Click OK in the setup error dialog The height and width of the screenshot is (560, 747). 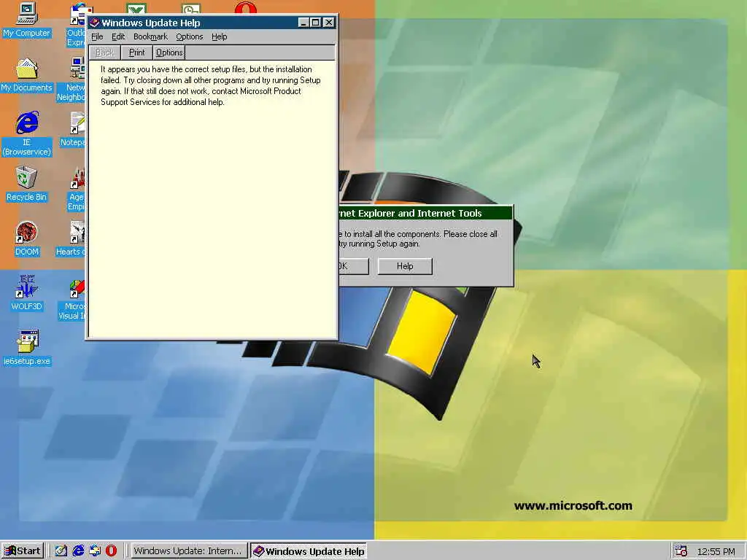click(353, 266)
